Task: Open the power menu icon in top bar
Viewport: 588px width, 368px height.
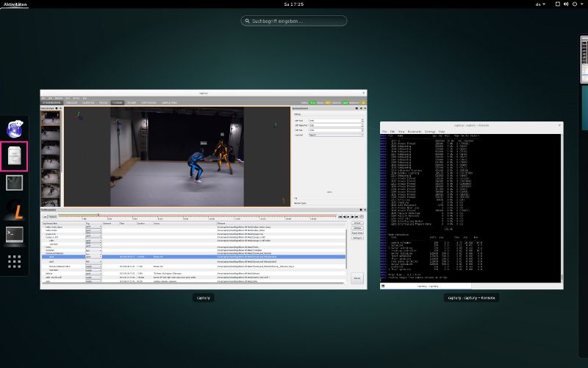Action: click(575, 4)
